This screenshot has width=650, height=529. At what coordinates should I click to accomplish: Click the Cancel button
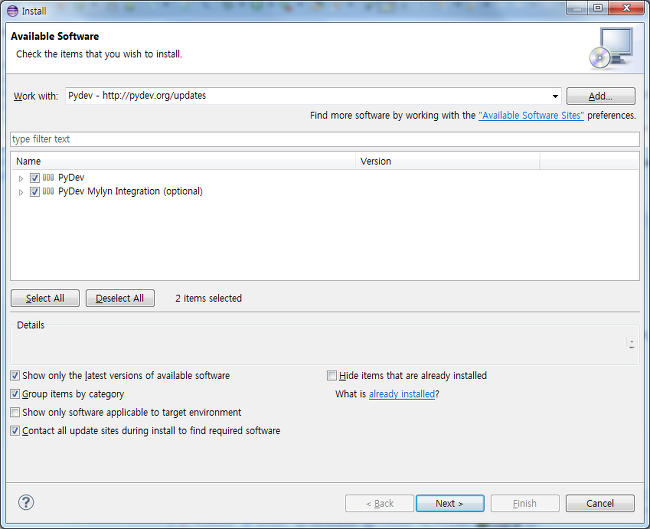600,503
